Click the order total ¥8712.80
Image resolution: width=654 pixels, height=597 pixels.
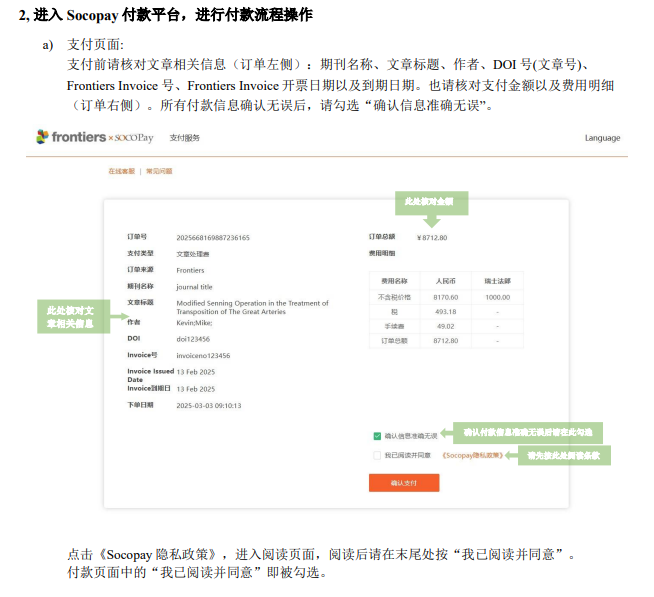coord(432,238)
